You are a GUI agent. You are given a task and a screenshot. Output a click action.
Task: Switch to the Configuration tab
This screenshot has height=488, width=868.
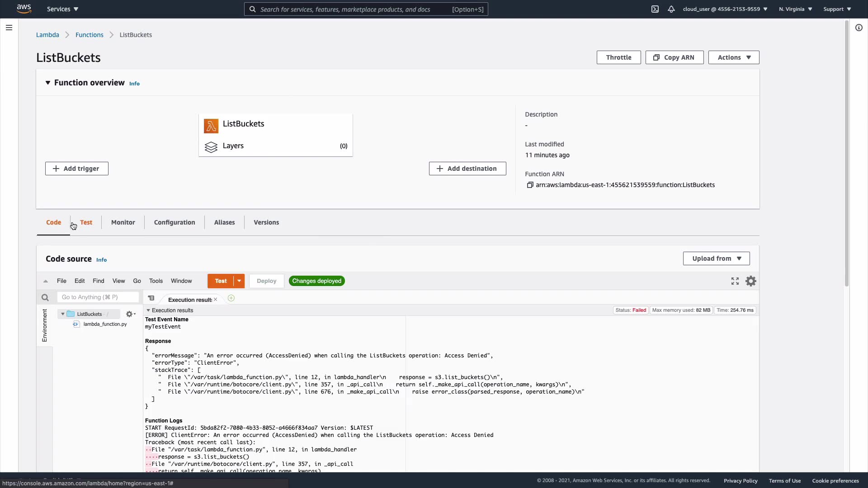pyautogui.click(x=175, y=222)
